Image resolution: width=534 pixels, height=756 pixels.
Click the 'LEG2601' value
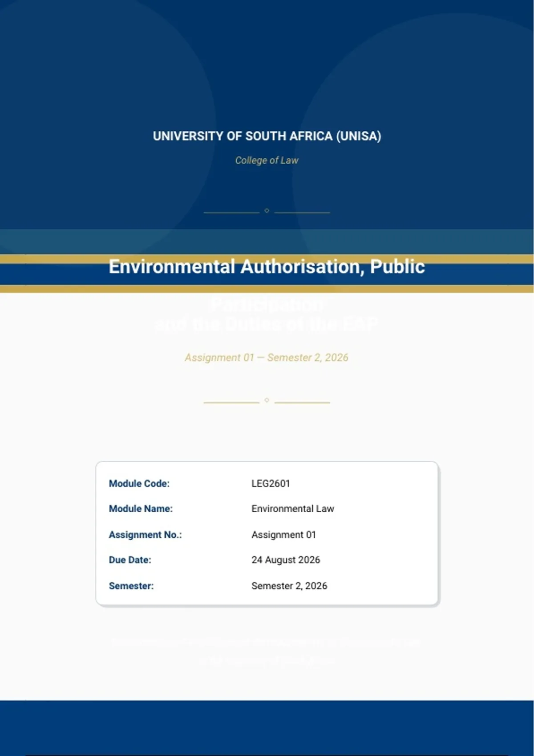271,483
